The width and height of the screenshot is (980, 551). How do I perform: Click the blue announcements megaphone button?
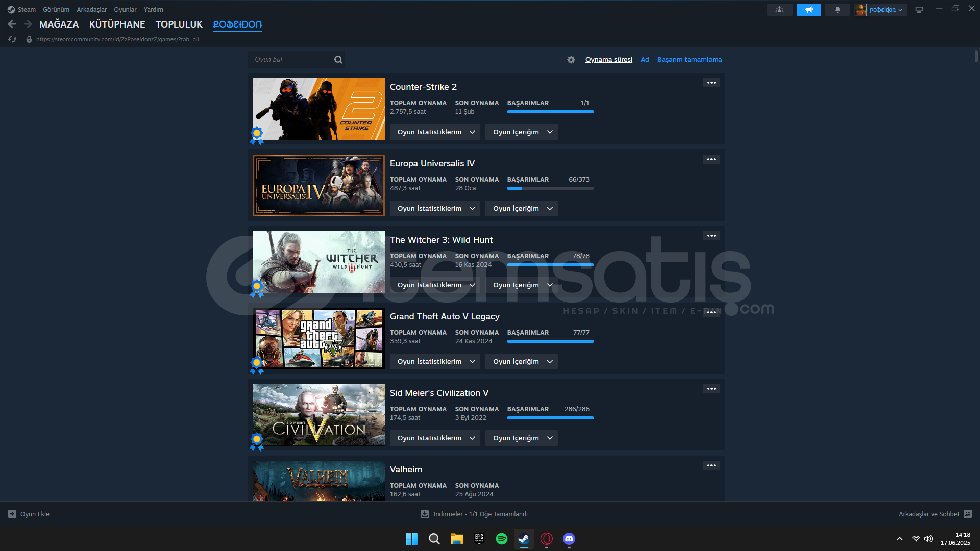(x=808, y=10)
